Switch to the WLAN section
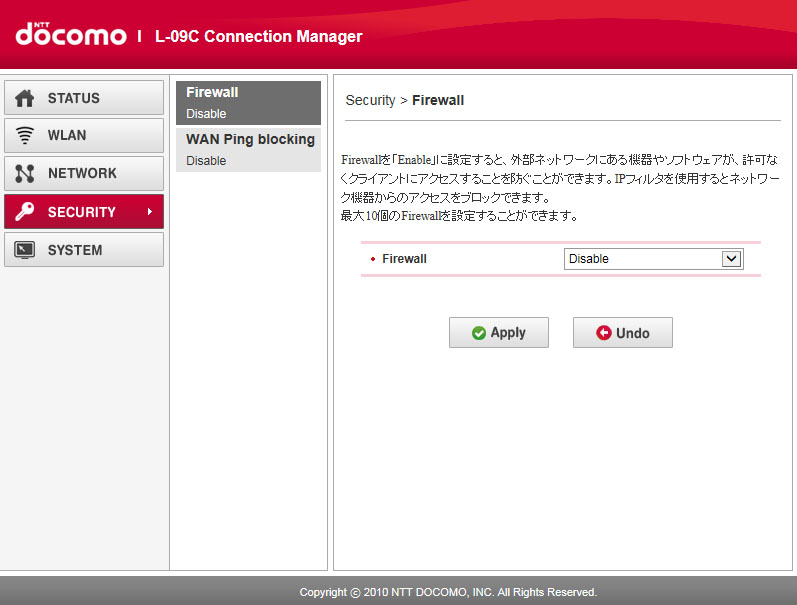 tap(84, 136)
